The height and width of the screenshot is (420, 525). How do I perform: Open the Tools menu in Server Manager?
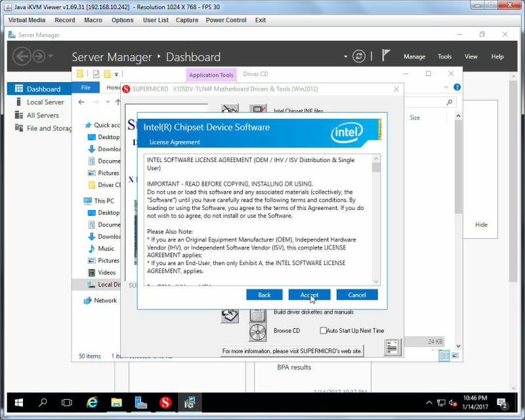pyautogui.click(x=445, y=56)
